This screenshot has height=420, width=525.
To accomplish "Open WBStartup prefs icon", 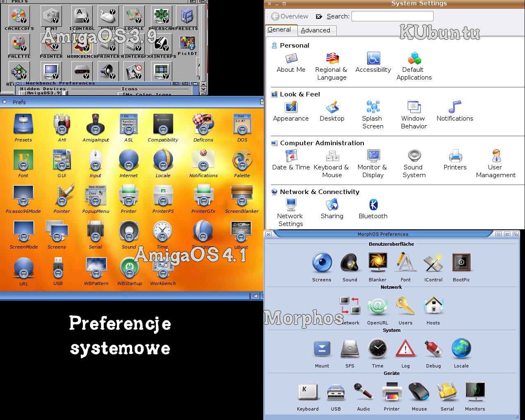I will (130, 268).
